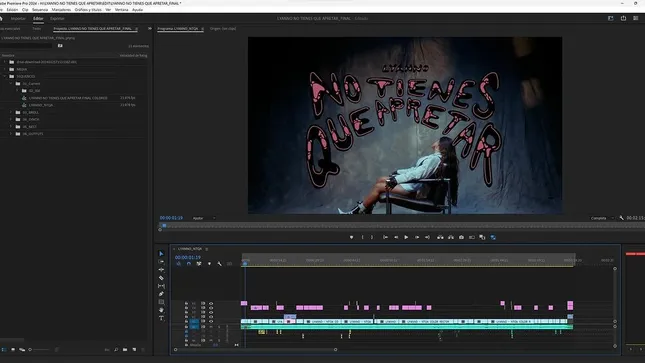
Task: Export frame with camera icon
Action: pos(461,237)
